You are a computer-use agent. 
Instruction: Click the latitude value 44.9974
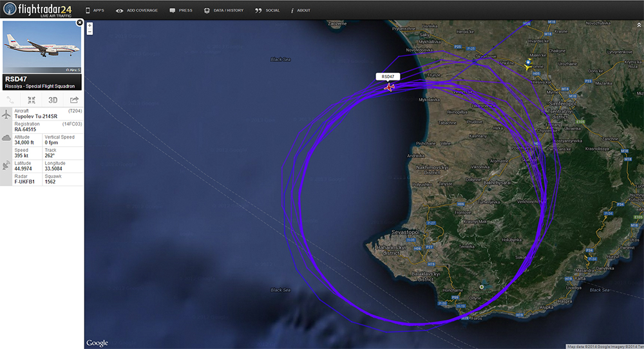click(23, 169)
